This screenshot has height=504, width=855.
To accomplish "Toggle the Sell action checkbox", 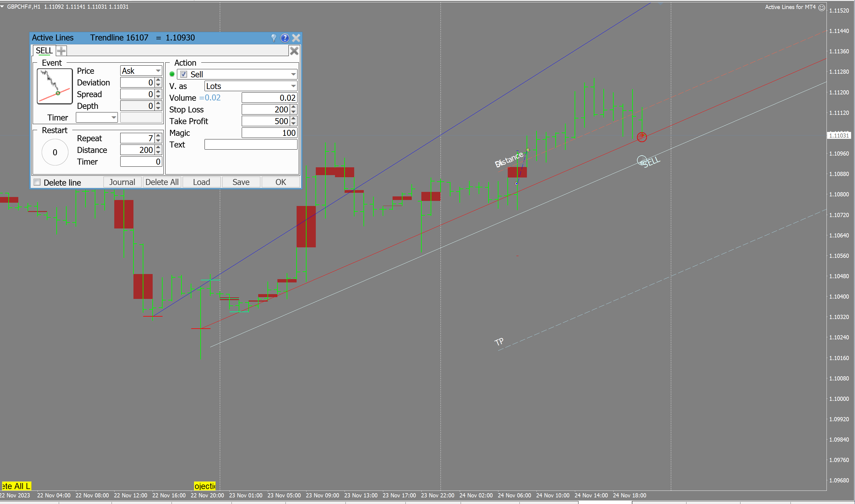I will coord(184,74).
